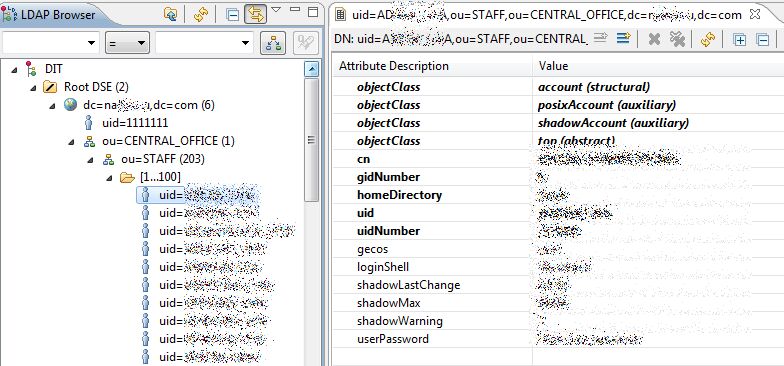The width and height of the screenshot is (784, 366).
Task: Open the quick search value combo box
Action: pos(204,43)
